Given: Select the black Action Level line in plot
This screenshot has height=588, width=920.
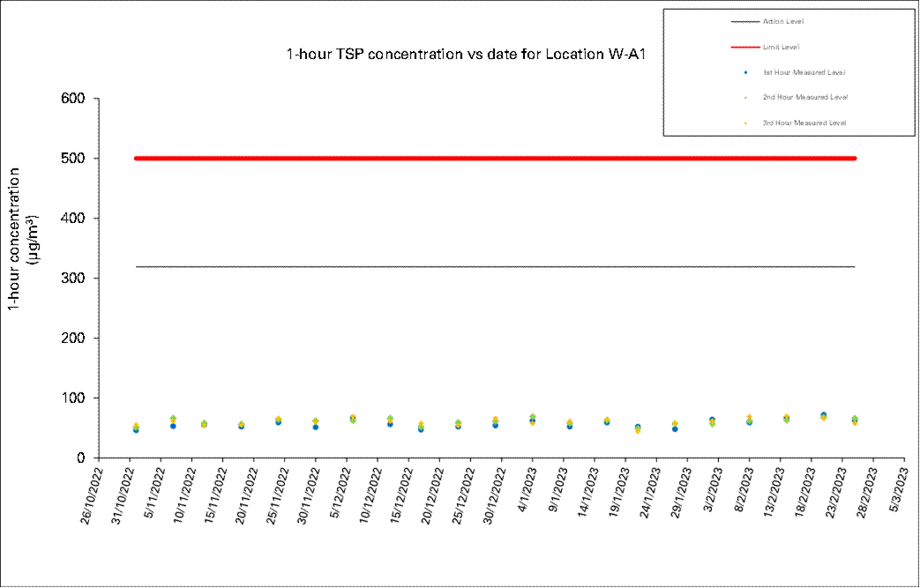Looking at the screenshot, I should click(494, 266).
